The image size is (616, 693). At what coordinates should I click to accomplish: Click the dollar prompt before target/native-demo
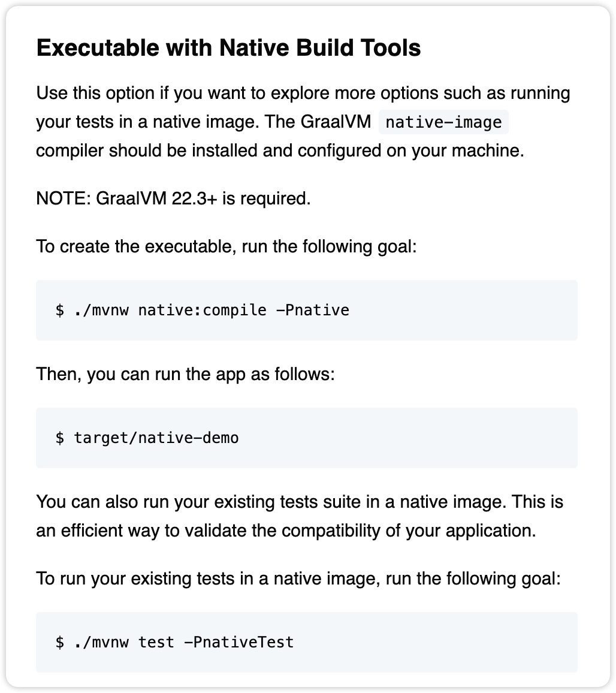pos(60,438)
